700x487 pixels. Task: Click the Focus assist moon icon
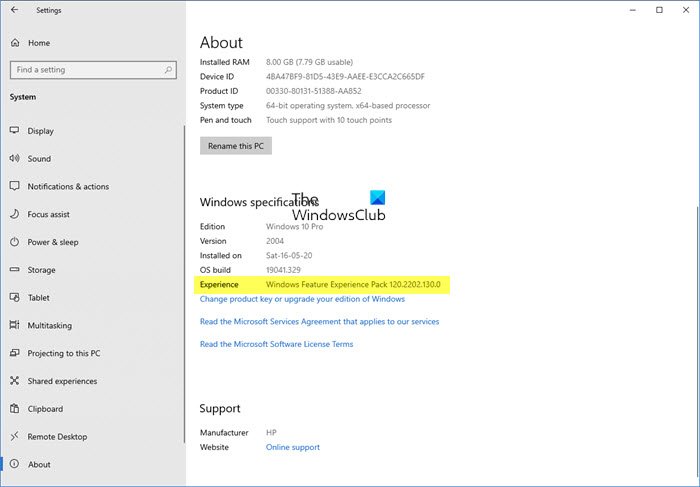pos(15,214)
